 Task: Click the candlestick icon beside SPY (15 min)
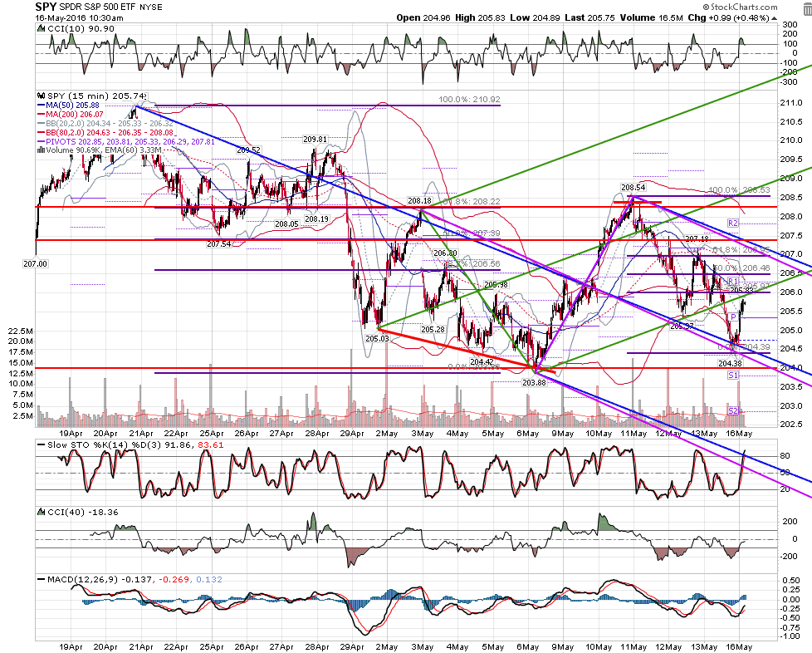coord(42,96)
